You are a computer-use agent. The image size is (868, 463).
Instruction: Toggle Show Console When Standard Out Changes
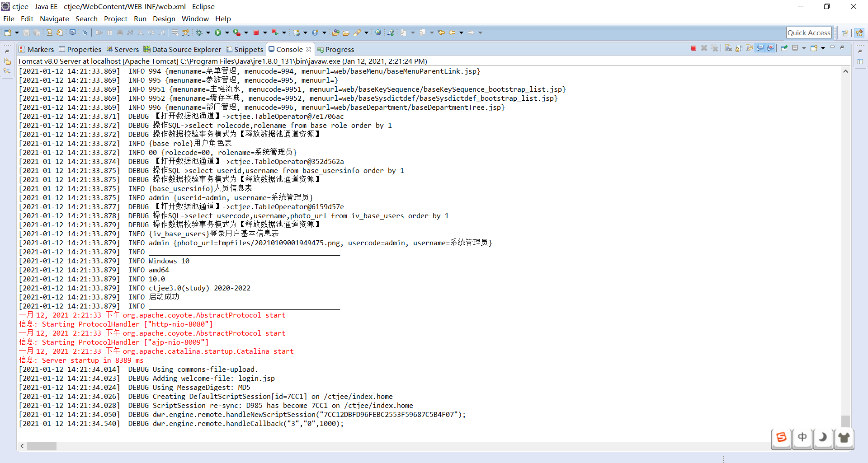(x=760, y=48)
